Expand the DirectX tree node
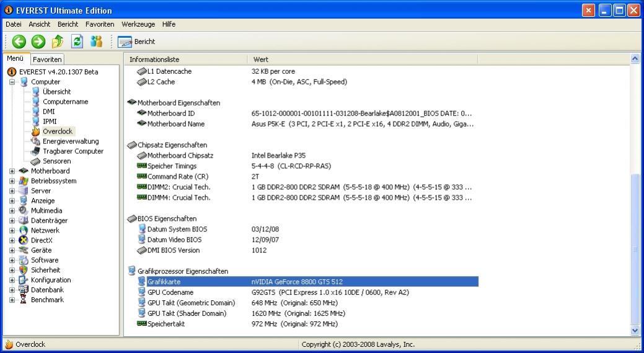The width and height of the screenshot is (644, 353). 12,240
